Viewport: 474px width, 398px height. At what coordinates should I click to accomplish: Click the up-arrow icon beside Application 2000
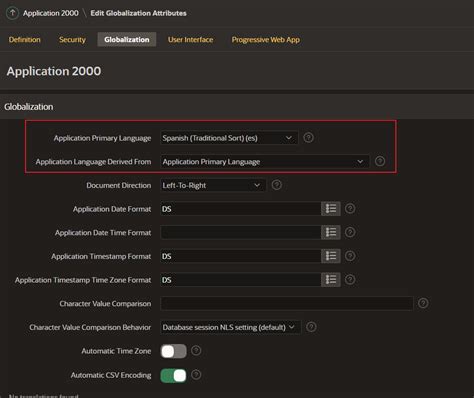tap(12, 13)
